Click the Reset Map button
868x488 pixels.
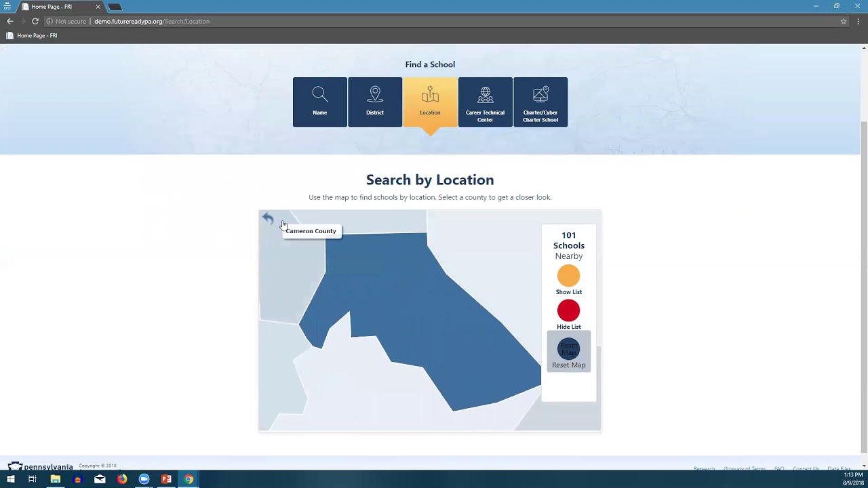click(568, 349)
